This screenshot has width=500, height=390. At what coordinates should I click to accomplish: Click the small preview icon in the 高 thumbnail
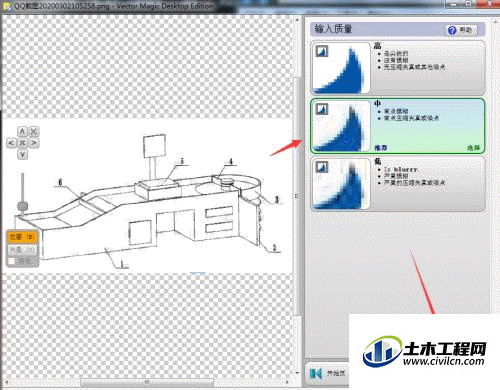(x=322, y=51)
